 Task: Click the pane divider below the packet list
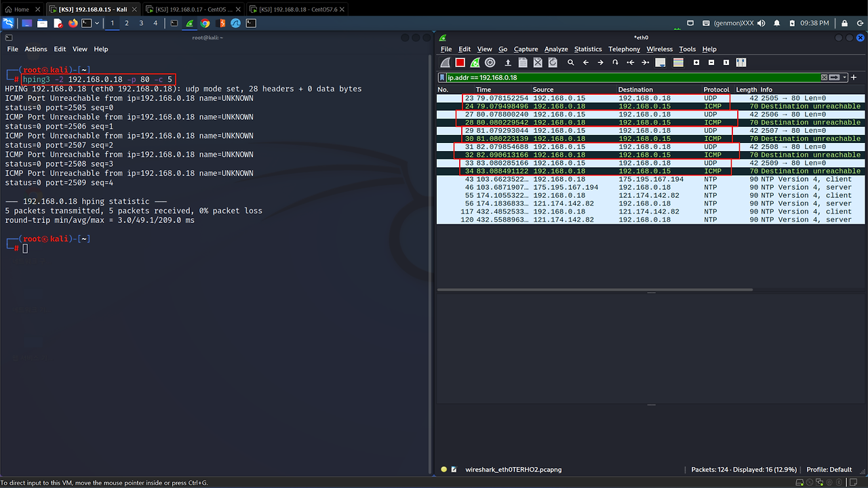click(651, 292)
